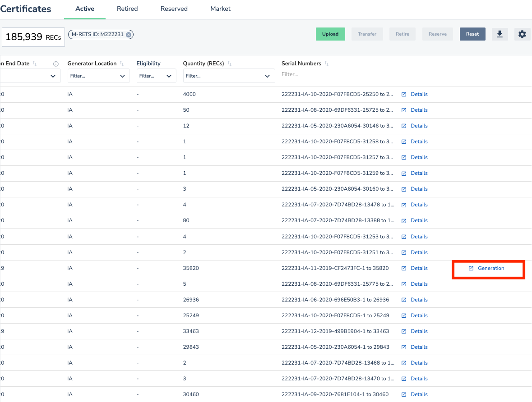Click external-link icon in the 33463 quantity row

404,332
